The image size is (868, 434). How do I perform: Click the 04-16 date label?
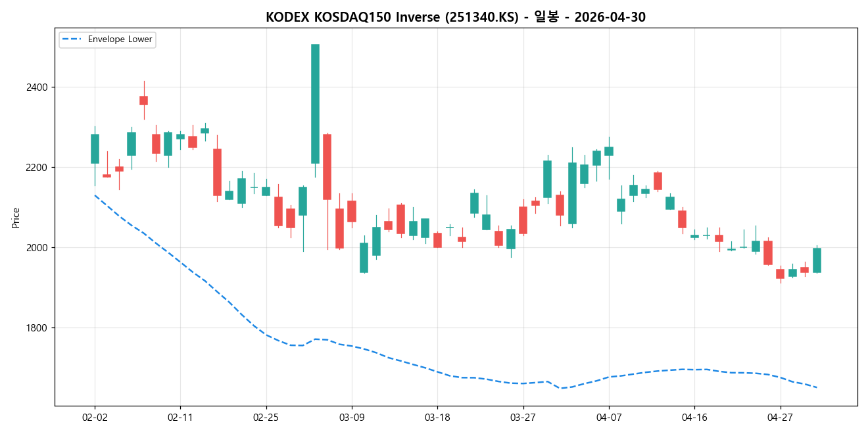point(694,417)
